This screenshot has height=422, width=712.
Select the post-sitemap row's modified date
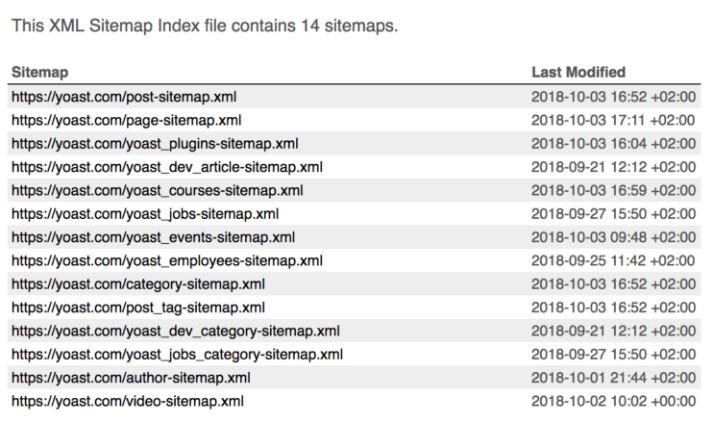[613, 97]
